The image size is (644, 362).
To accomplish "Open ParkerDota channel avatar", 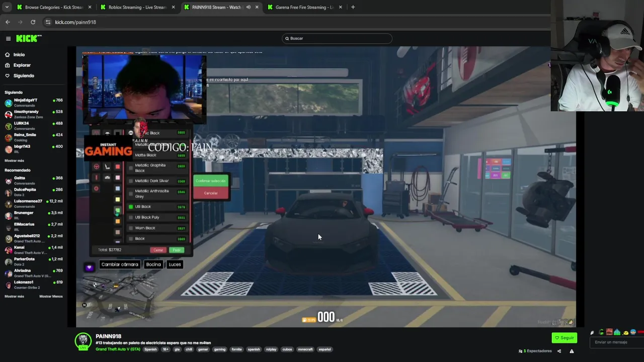I will pos(8,261).
